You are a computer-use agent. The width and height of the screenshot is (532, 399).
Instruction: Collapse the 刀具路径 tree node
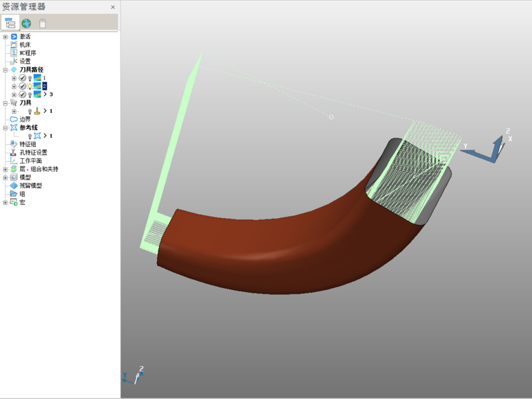coord(5,70)
